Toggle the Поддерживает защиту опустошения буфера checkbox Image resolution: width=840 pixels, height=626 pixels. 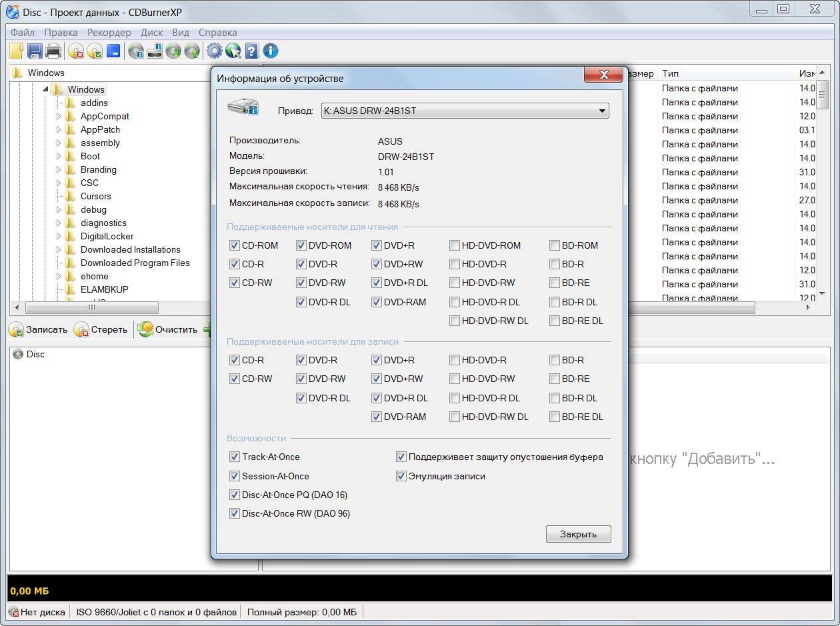(401, 457)
